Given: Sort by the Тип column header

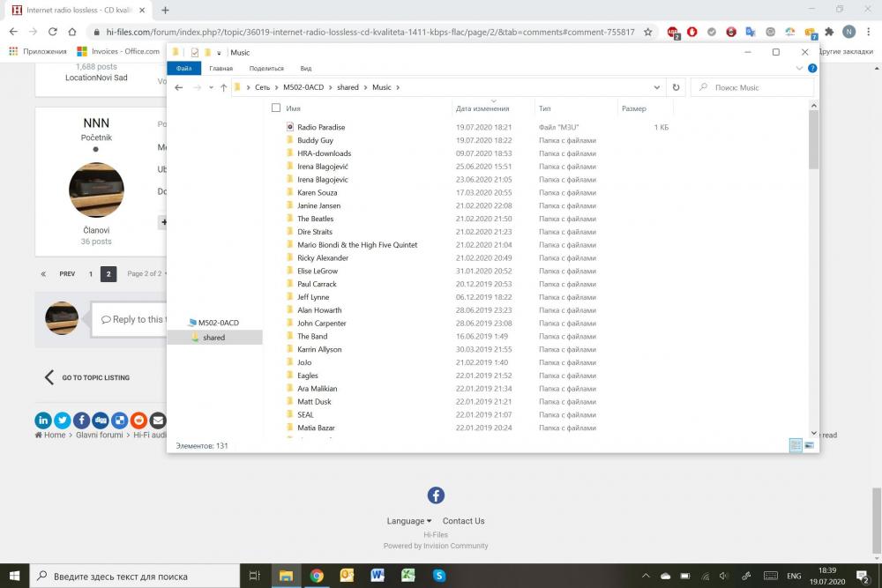Looking at the screenshot, I should click(x=544, y=108).
